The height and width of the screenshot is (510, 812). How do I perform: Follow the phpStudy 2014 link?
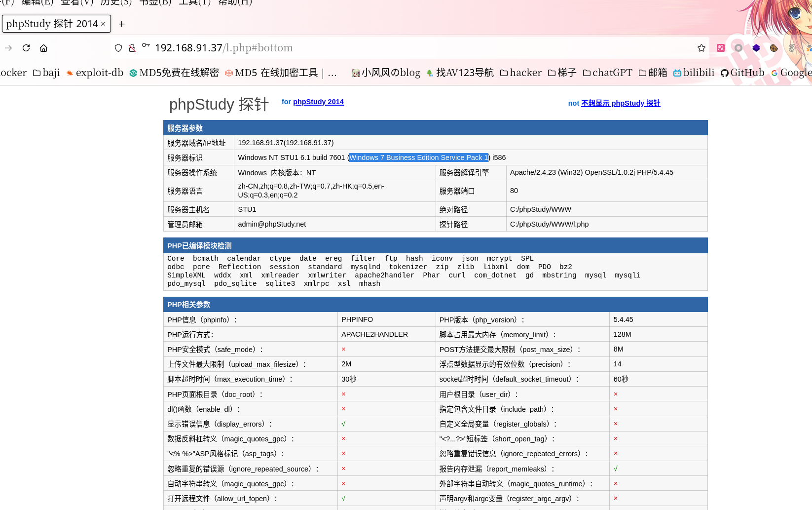tap(318, 102)
